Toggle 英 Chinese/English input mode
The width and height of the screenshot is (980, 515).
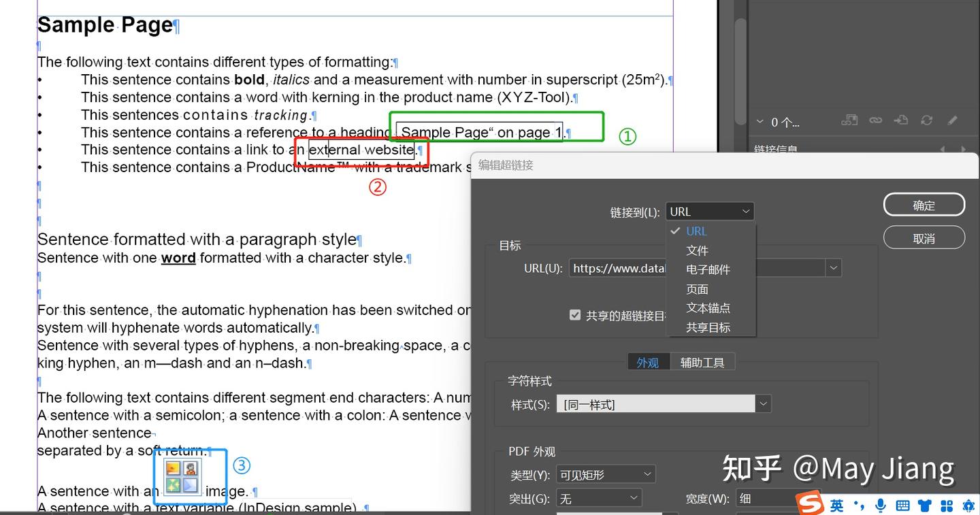click(x=837, y=505)
